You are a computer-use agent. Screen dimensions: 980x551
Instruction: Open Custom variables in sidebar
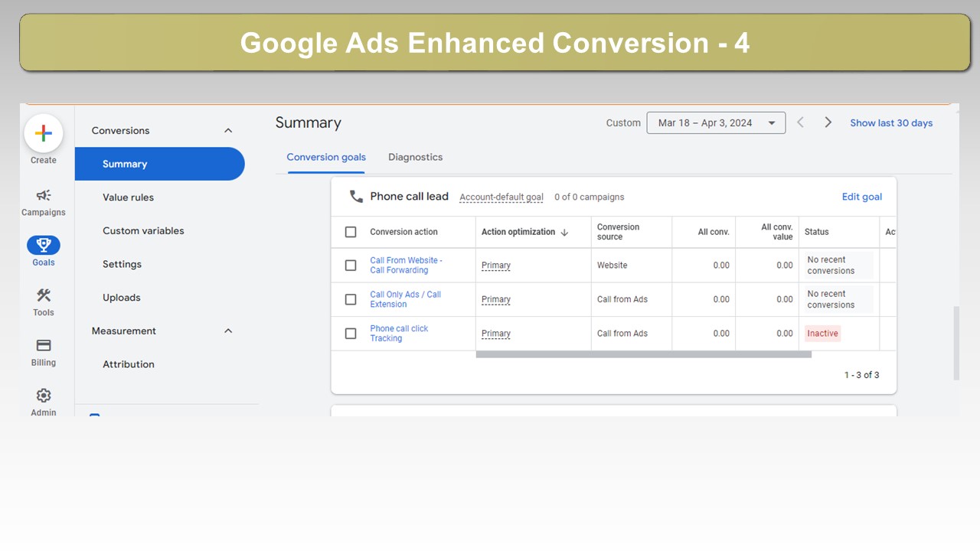click(x=143, y=231)
